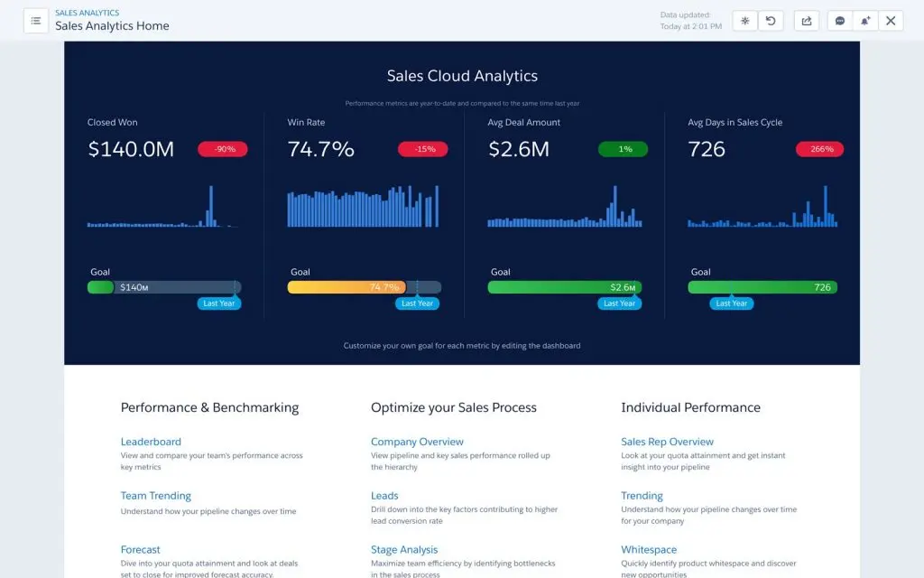This screenshot has width=924, height=578.
Task: Click the SALES ANALYTICS breadcrumb
Action: tap(86, 13)
